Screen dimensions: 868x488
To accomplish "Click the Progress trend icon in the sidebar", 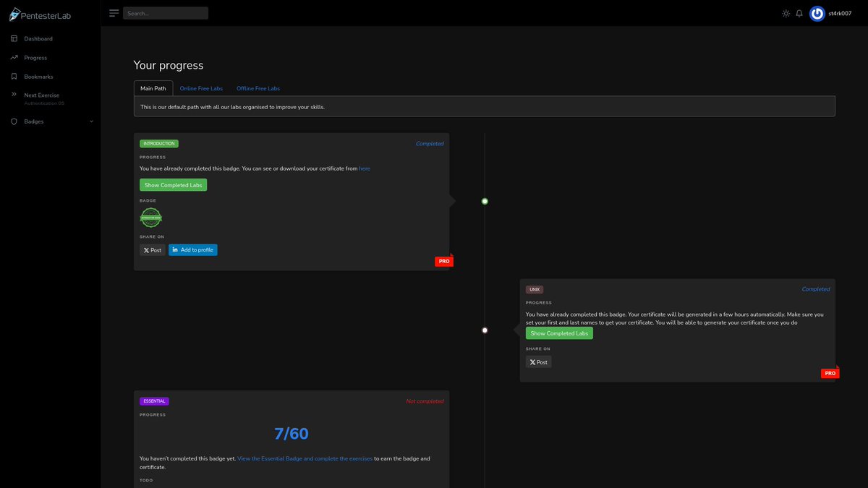I will tap(14, 57).
